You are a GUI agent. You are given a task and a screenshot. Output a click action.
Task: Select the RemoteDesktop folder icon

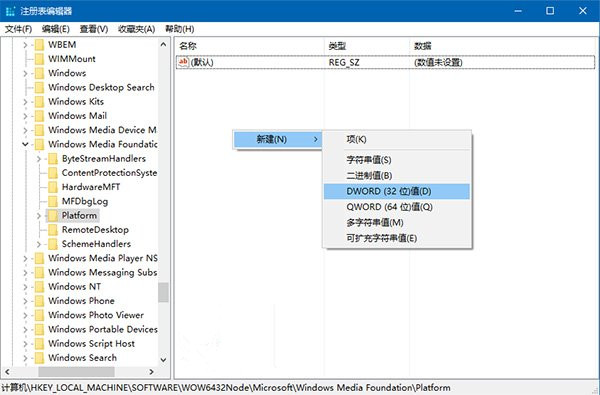point(53,230)
